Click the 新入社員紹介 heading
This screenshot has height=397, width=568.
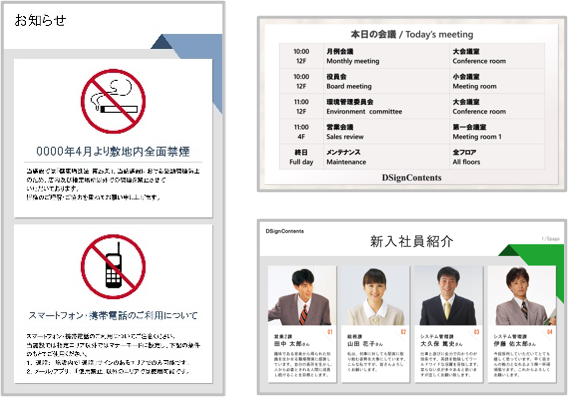(412, 241)
